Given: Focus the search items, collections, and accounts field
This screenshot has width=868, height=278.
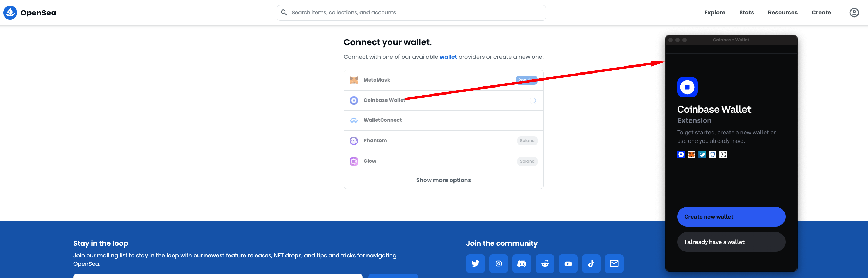Looking at the screenshot, I should 411,13.
